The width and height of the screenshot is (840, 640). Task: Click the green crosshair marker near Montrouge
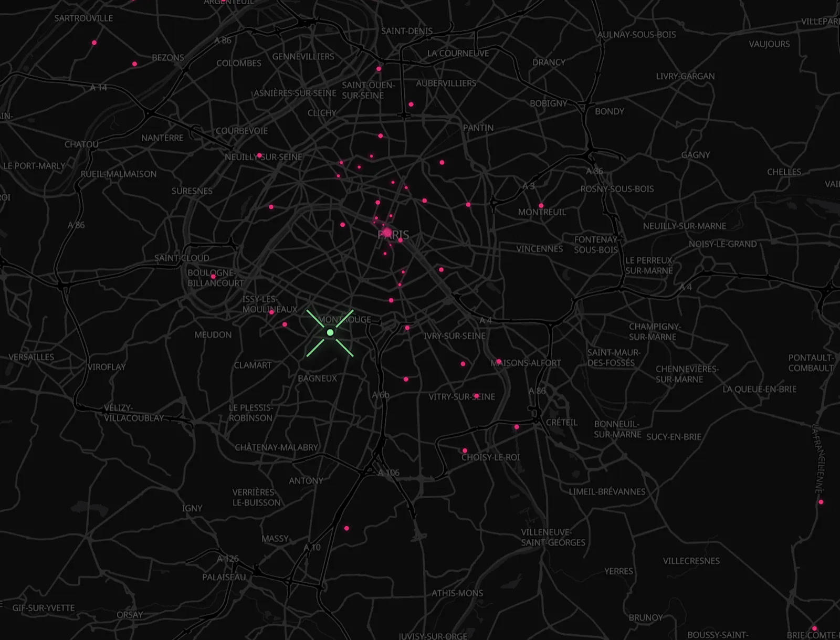(x=330, y=333)
